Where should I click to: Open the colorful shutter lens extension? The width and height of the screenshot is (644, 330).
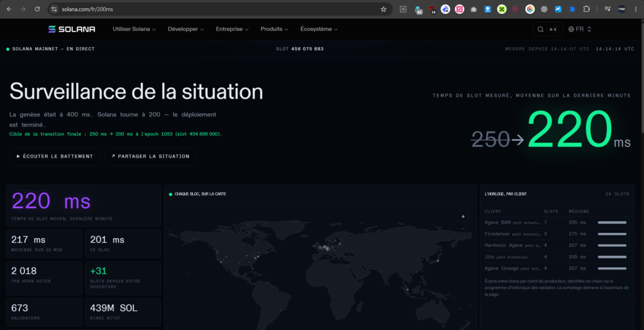tap(530, 9)
